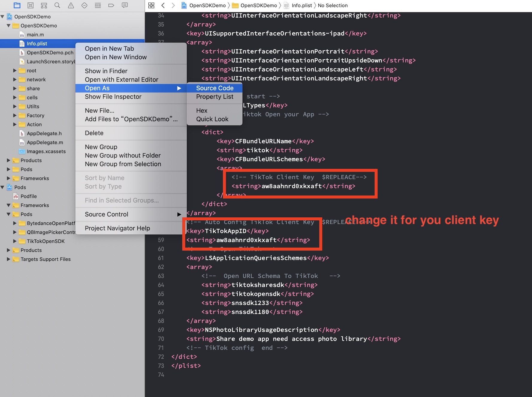Screen dimensions: 532x397
Task: Click the related items grid icon
Action: pos(151,5)
